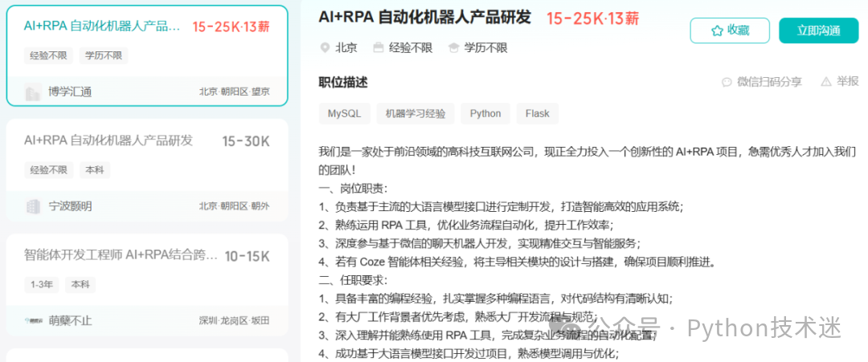Click the 15-30K salary text
The image size is (868, 362).
pyautogui.click(x=246, y=141)
